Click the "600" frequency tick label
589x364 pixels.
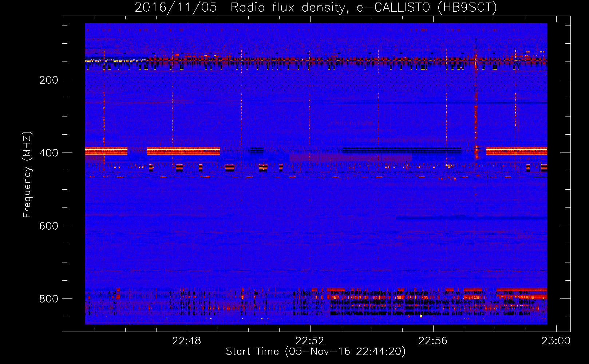(x=49, y=226)
